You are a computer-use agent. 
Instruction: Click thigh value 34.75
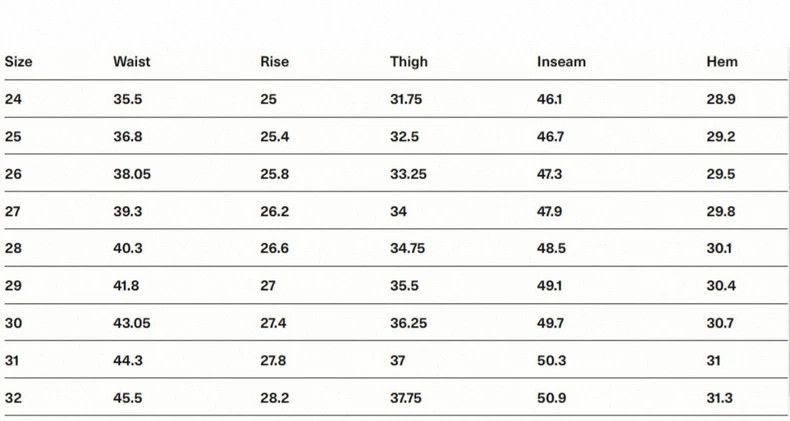407,248
